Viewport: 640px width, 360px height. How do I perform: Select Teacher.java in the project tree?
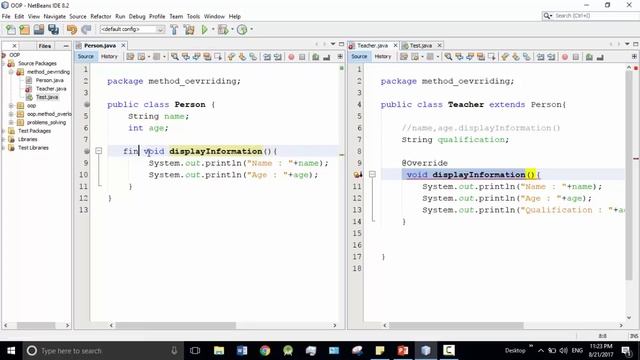coord(51,89)
